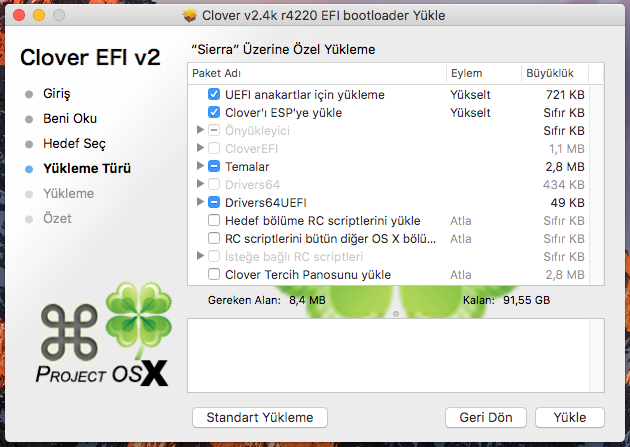The width and height of the screenshot is (630, 447).
Task: Start installation with Yükle button
Action: pos(570,418)
